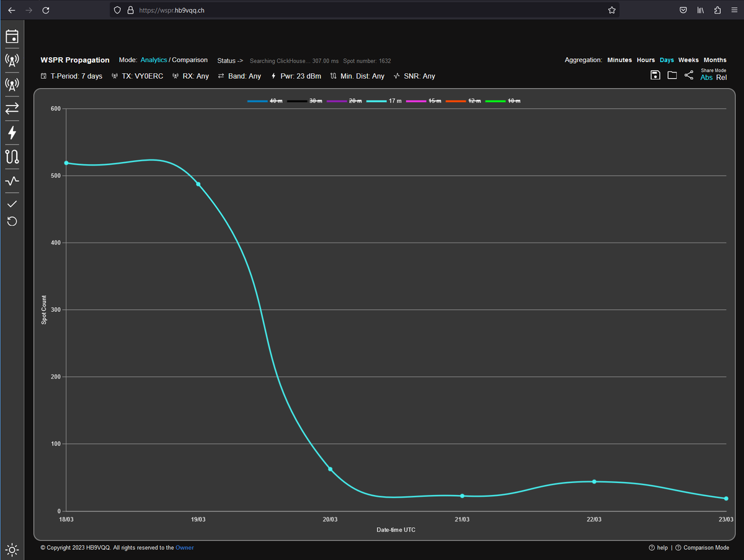Click the Date-time UTC axis label

(x=396, y=530)
